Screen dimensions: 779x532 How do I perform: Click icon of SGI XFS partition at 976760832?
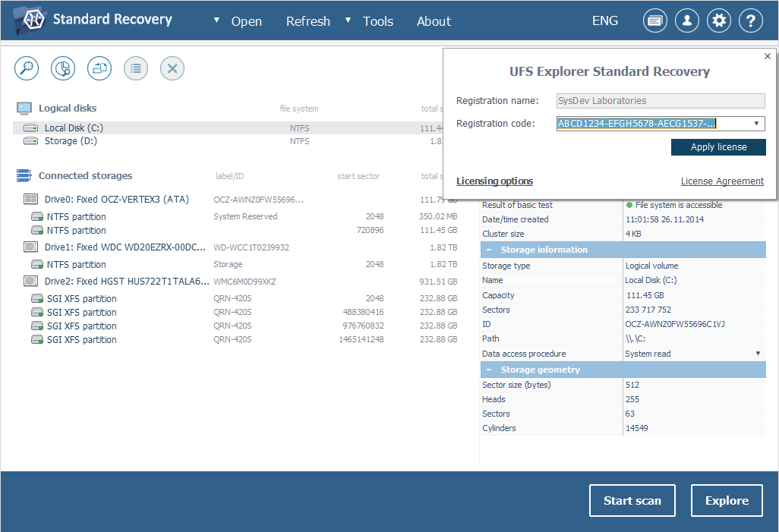click(x=37, y=326)
